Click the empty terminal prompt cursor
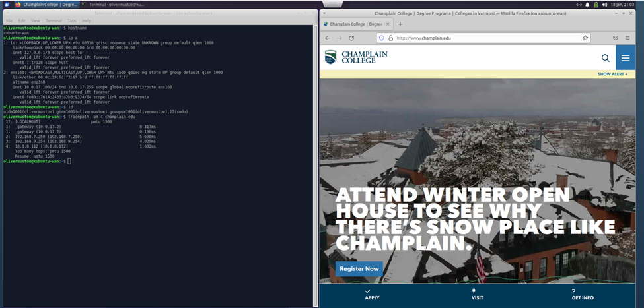Screen dimensions: 644x308 point(69,161)
